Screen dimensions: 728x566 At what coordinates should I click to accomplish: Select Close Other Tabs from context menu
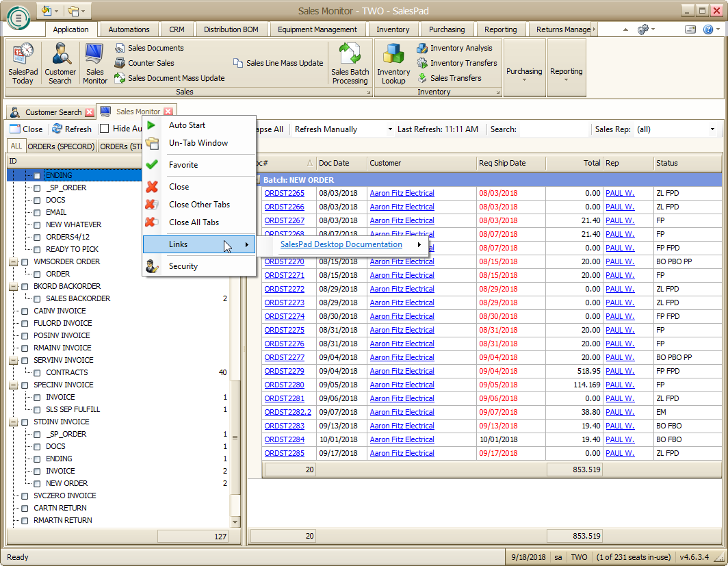pos(199,205)
